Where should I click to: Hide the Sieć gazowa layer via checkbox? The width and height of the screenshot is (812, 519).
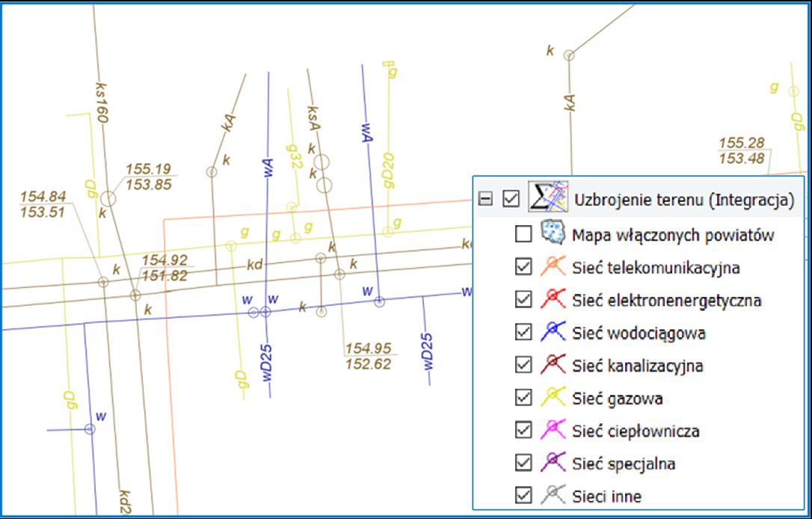click(523, 399)
